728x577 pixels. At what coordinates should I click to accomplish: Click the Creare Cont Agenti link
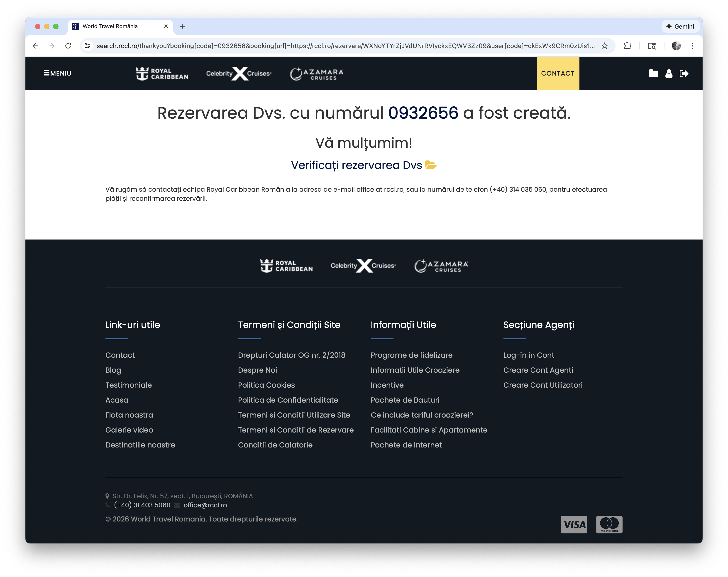pos(538,370)
